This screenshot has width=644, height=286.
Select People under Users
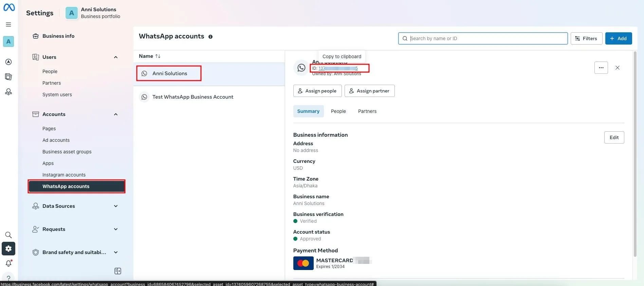coord(50,71)
